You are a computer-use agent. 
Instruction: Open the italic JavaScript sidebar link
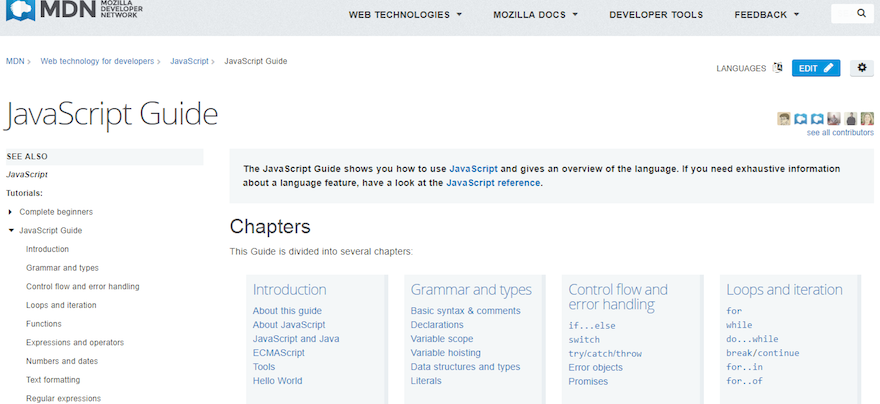(27, 175)
